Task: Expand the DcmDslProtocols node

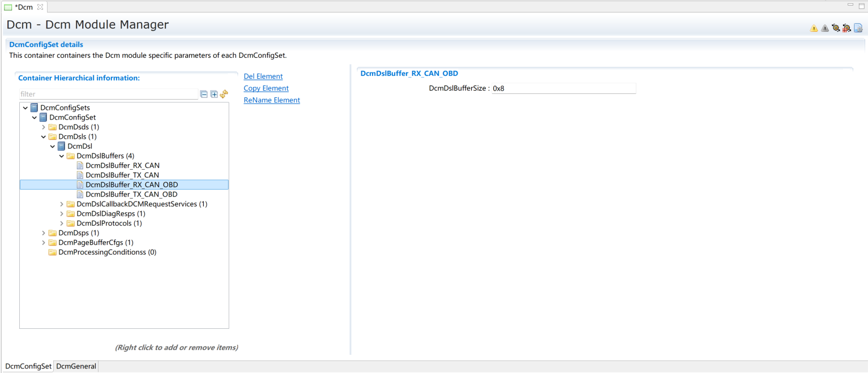Action: [x=62, y=224]
